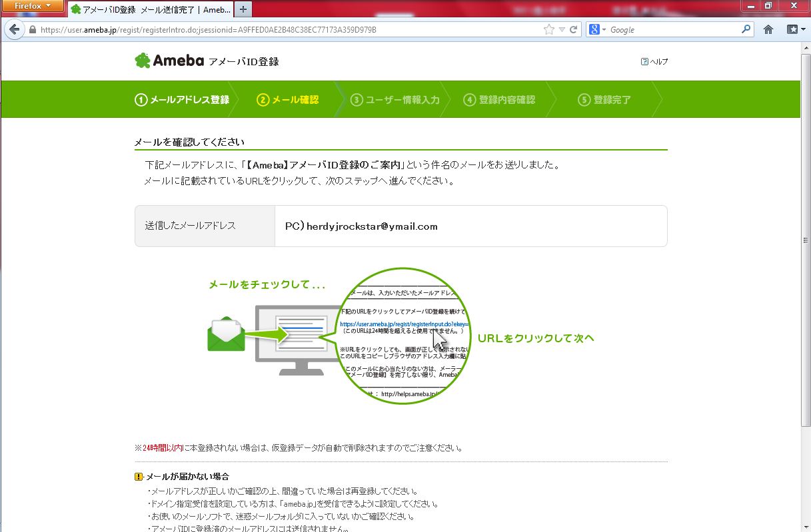The width and height of the screenshot is (811, 532).
Task: Open the Firefox application menu button
Action: 33,6
